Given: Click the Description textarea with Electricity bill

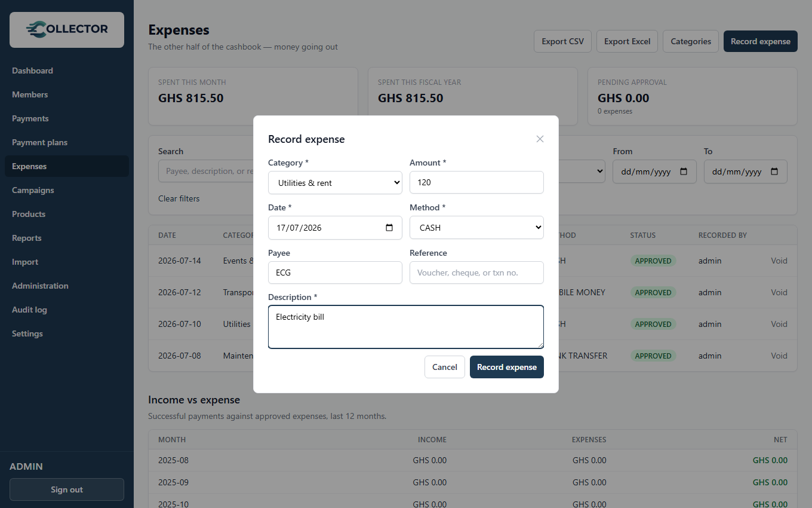Looking at the screenshot, I should tap(406, 327).
